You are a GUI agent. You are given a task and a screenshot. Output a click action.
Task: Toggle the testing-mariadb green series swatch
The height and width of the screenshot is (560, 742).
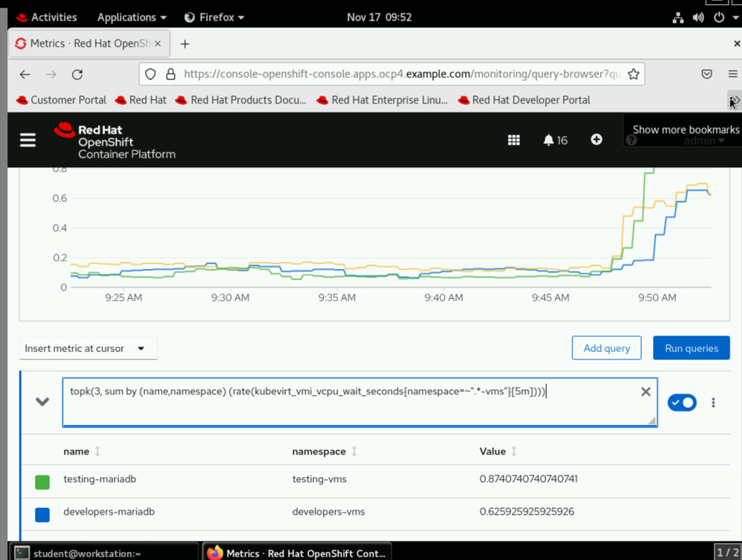point(42,482)
